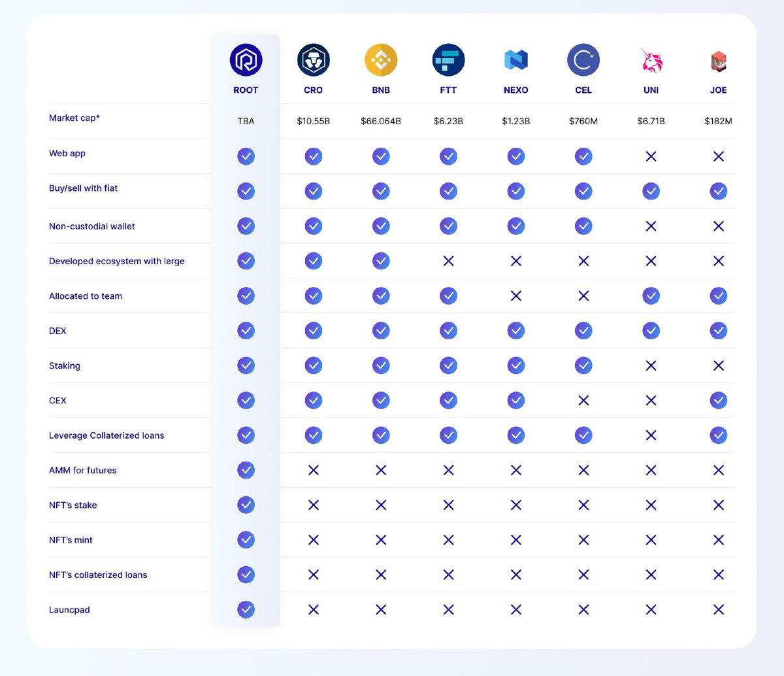Click the CEL circular logo

pyautogui.click(x=583, y=60)
